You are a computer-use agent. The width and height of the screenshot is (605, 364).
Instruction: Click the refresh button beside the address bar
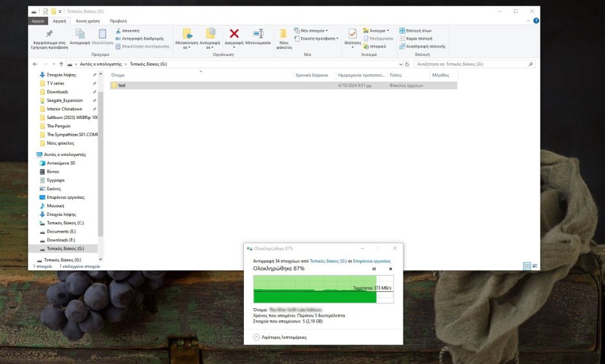[407, 64]
